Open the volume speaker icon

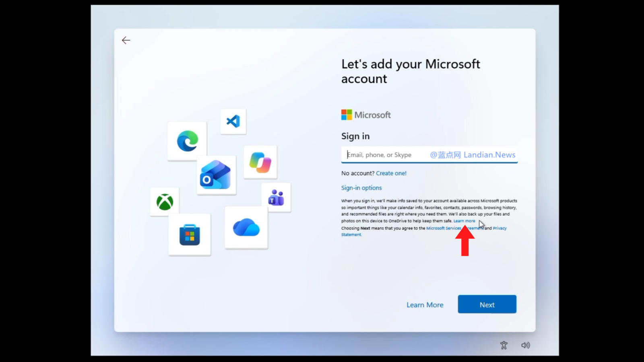point(526,345)
